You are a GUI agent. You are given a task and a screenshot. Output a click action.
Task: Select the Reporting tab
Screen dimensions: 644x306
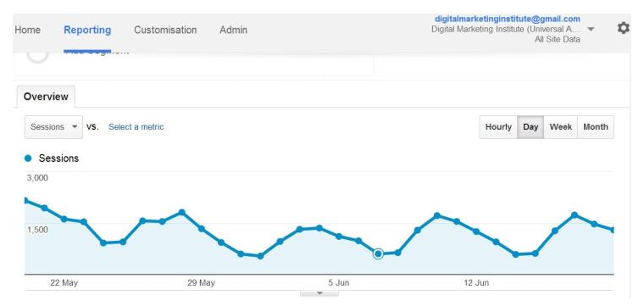tap(87, 30)
